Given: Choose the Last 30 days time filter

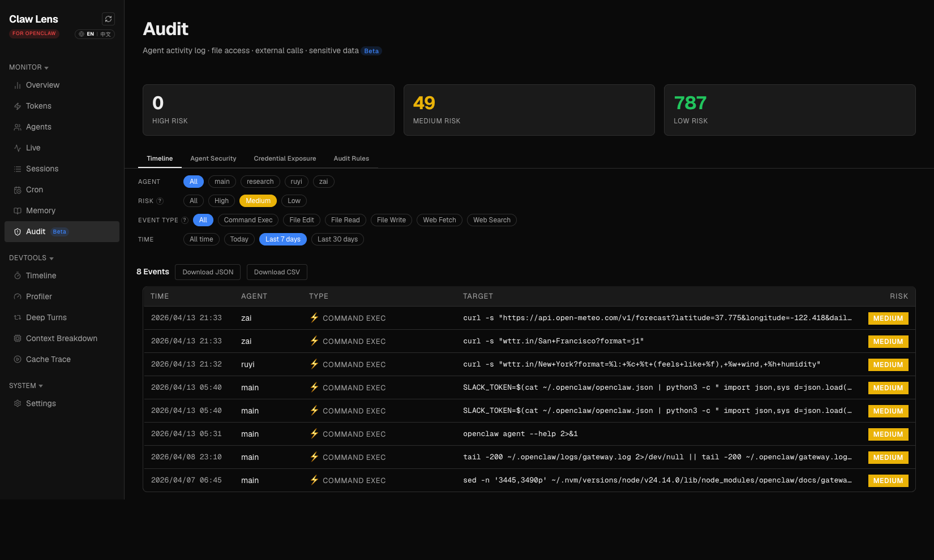Looking at the screenshot, I should [337, 239].
